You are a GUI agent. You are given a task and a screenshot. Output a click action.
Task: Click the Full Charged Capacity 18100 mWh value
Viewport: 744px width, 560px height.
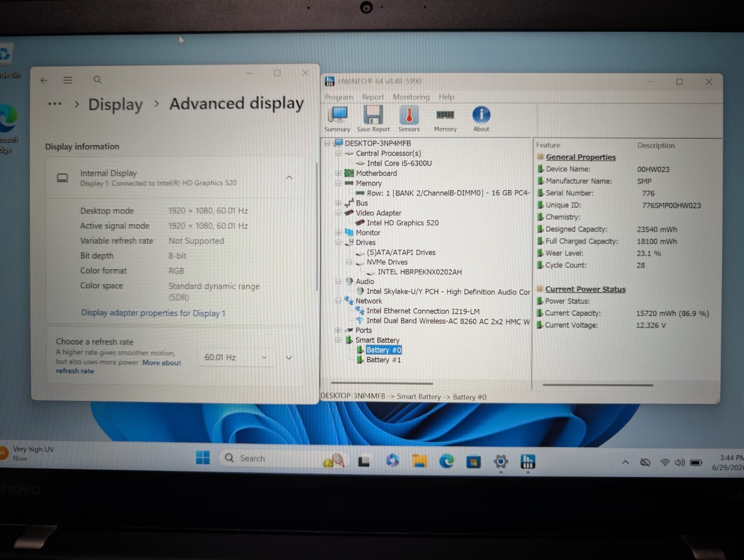click(x=657, y=241)
